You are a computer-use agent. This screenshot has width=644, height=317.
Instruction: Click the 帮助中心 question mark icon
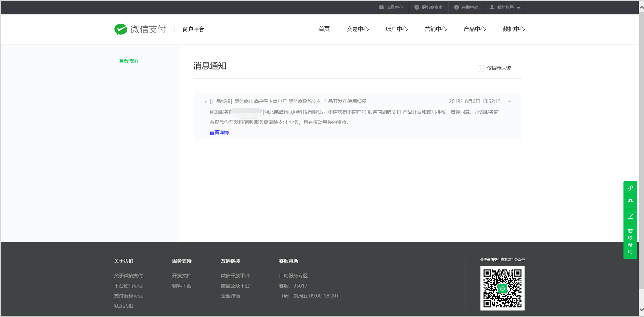(x=456, y=7)
